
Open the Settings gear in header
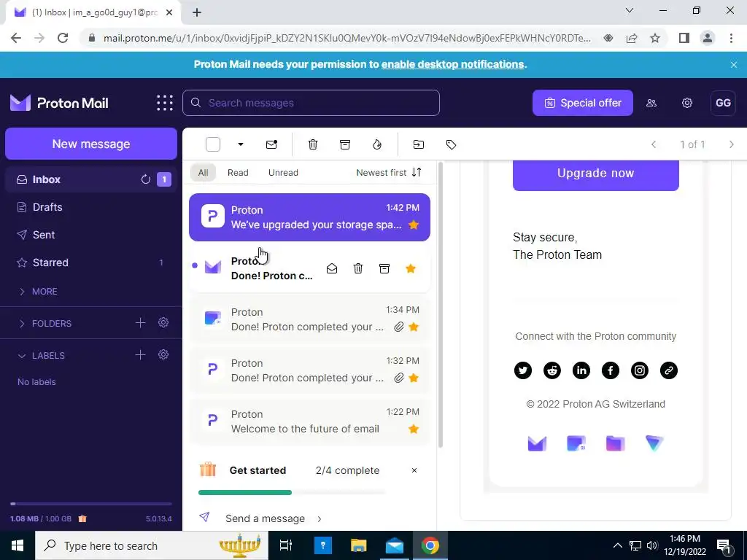tap(686, 103)
